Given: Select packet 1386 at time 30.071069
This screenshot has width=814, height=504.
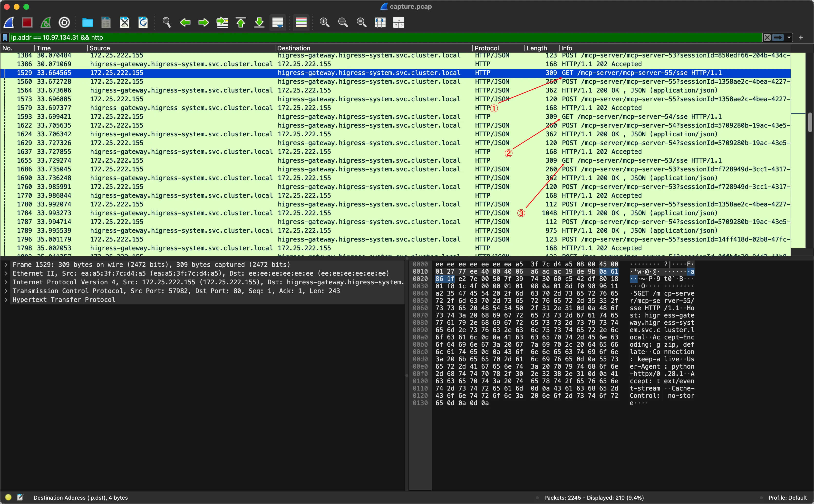Looking at the screenshot, I should point(395,64).
